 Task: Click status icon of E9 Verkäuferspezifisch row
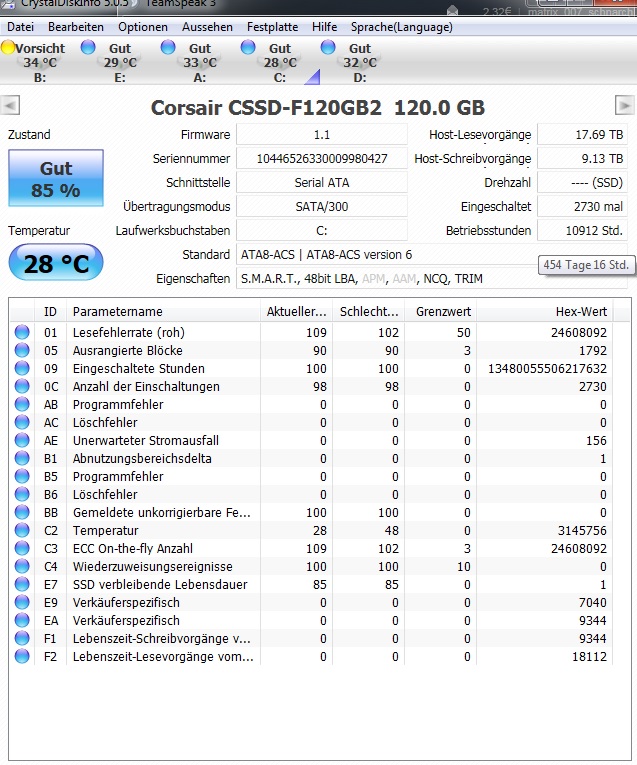[22, 603]
